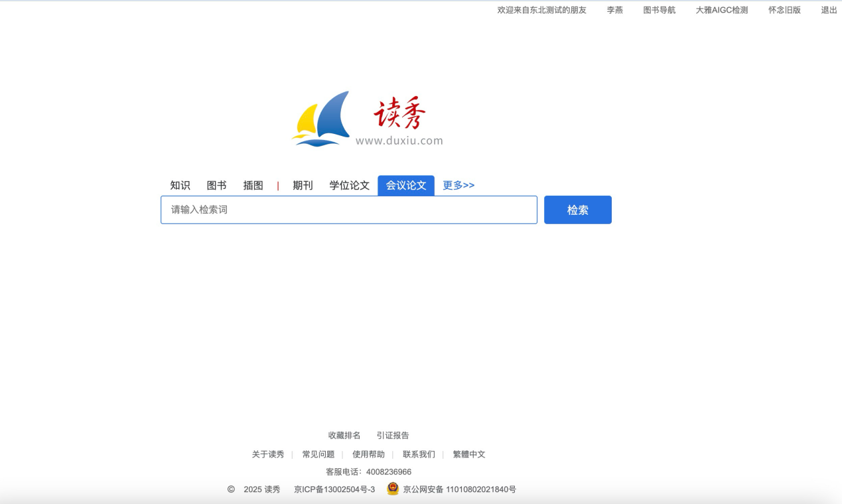Open the 引证报告 link
842x504 pixels.
393,435
